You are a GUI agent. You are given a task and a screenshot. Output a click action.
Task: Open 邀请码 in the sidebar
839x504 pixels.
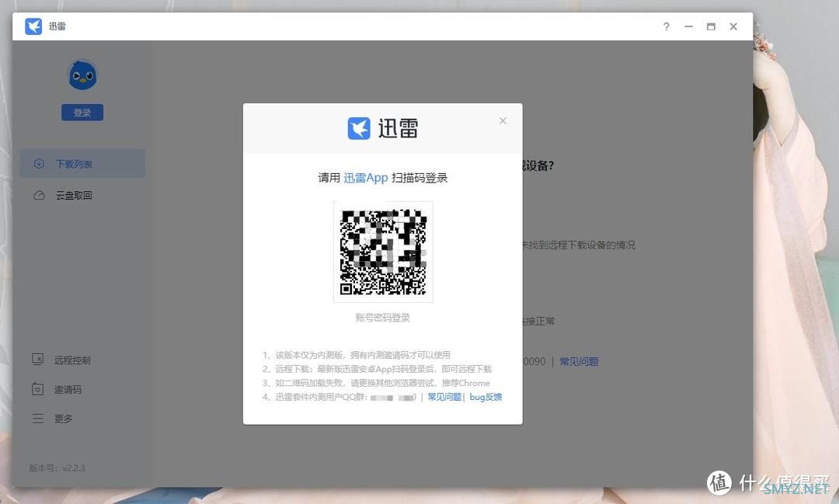point(68,390)
